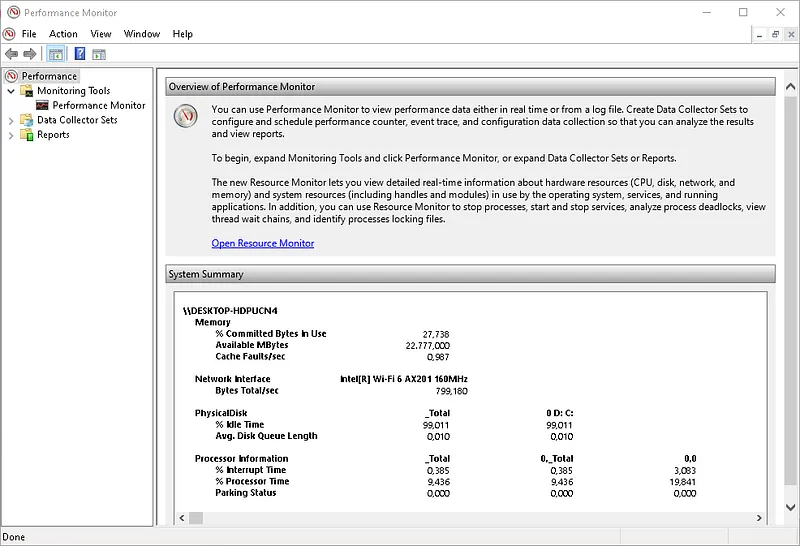The image size is (800, 546).
Task: Click the Open Resource Monitor link
Action: (263, 243)
